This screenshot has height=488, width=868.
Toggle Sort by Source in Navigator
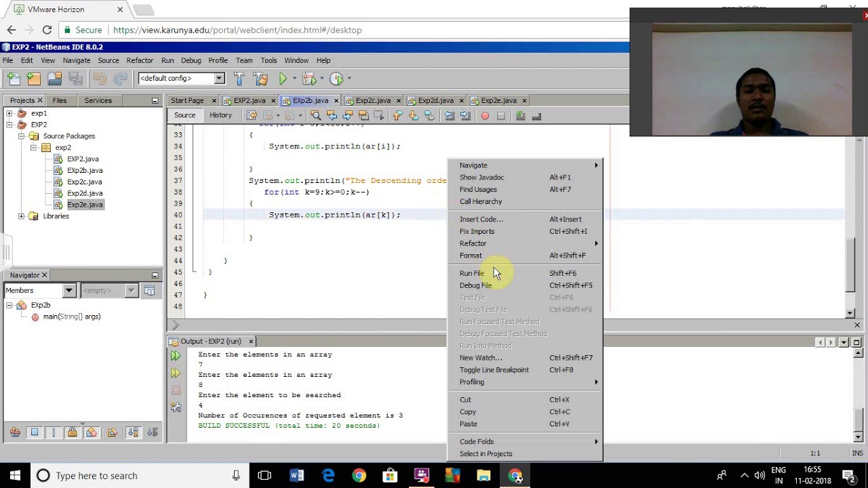coord(153,432)
